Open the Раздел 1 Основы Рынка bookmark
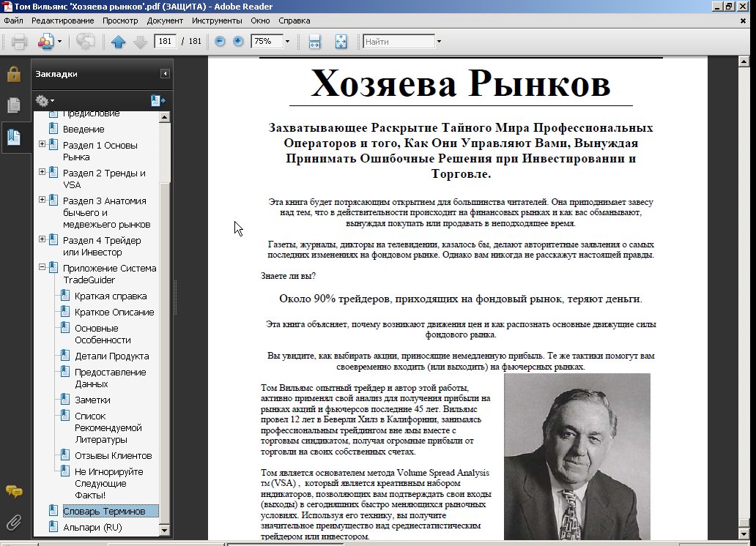756x546 pixels. pyautogui.click(x=100, y=152)
